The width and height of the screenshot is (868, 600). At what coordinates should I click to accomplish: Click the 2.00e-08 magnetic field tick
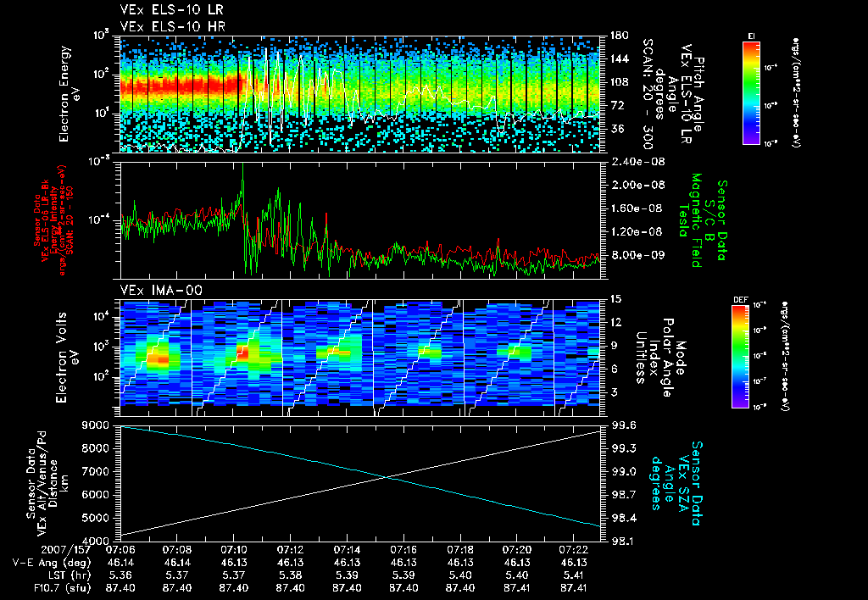(637, 185)
